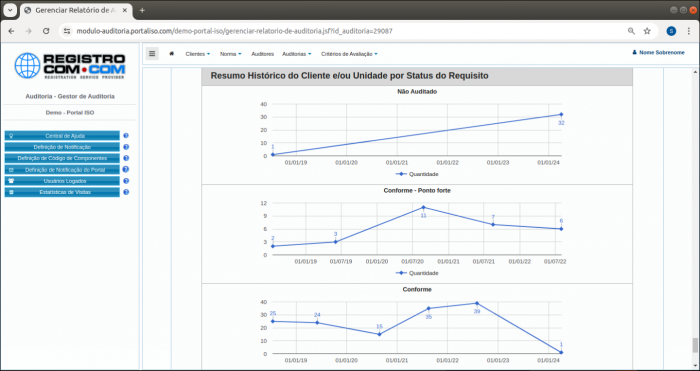Click Auditoria - Gestor de Auditoria text
Viewport: 700px width, 371px height.
pyautogui.click(x=70, y=96)
